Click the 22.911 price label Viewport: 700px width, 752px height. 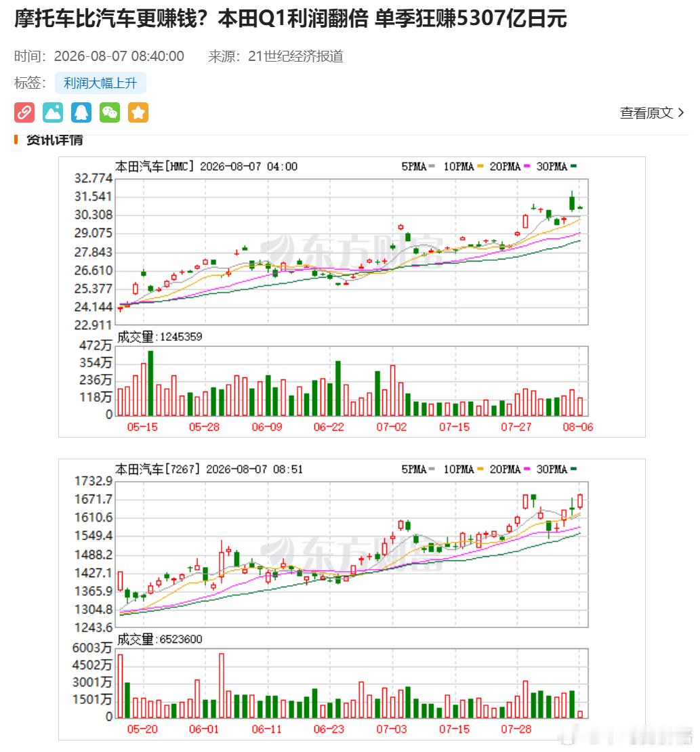93,325
